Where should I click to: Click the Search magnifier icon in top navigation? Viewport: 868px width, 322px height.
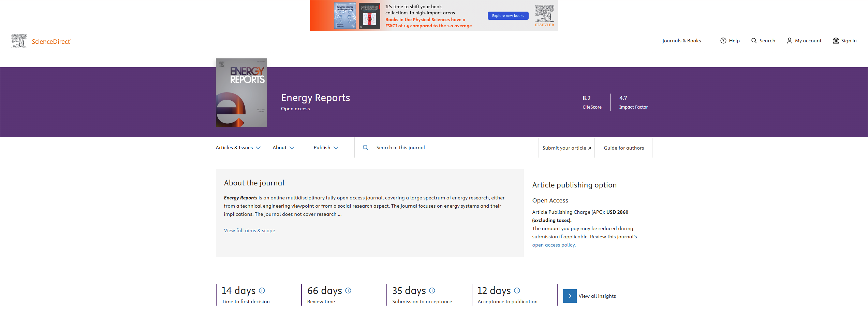pyautogui.click(x=754, y=41)
